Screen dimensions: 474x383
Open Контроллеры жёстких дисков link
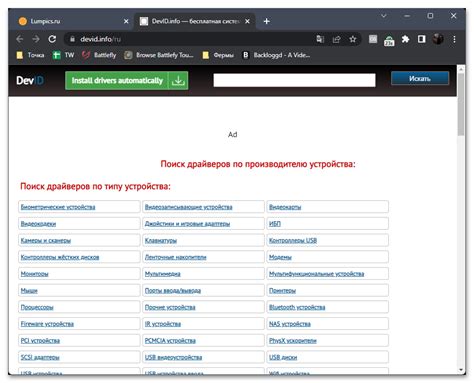[x=60, y=257]
